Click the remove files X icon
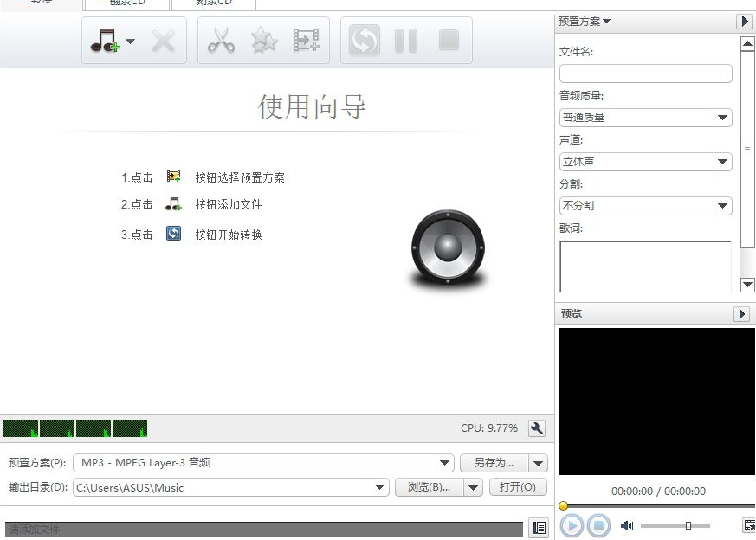Image resolution: width=756 pixels, height=540 pixels. coord(164,40)
